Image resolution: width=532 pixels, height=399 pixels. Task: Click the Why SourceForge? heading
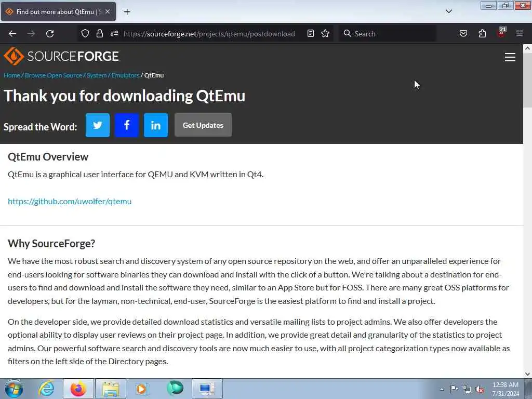click(x=51, y=243)
